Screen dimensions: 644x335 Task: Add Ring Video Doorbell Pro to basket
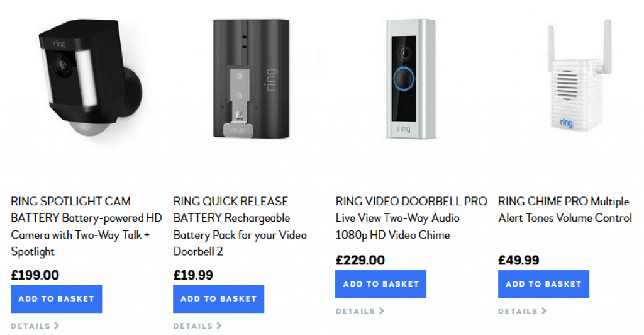pyautogui.click(x=380, y=284)
